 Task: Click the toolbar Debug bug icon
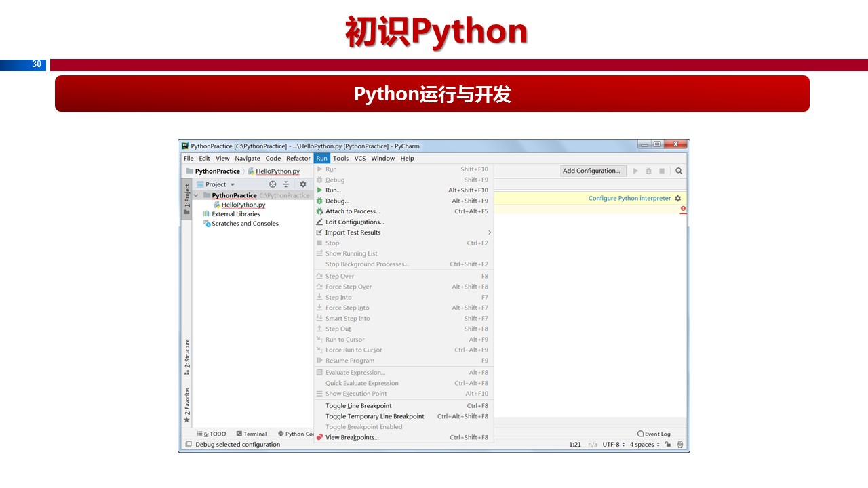(x=649, y=171)
